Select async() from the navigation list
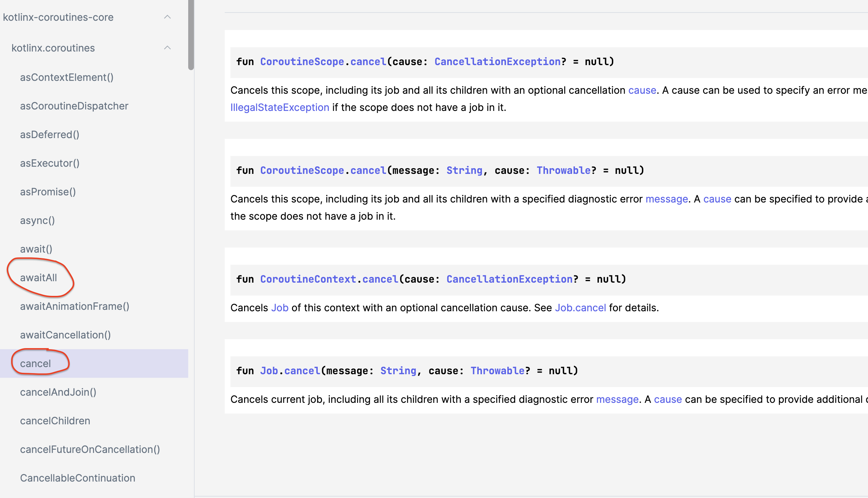This screenshot has width=868, height=498. click(37, 220)
